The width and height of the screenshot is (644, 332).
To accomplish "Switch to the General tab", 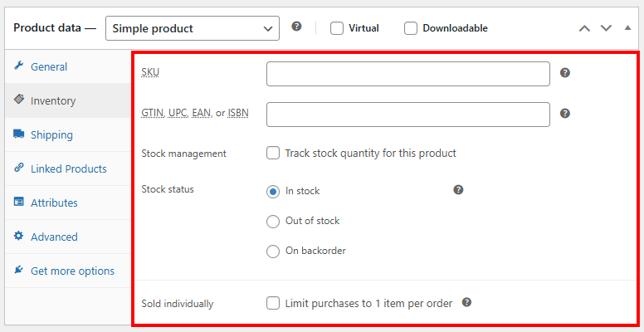I will click(49, 66).
